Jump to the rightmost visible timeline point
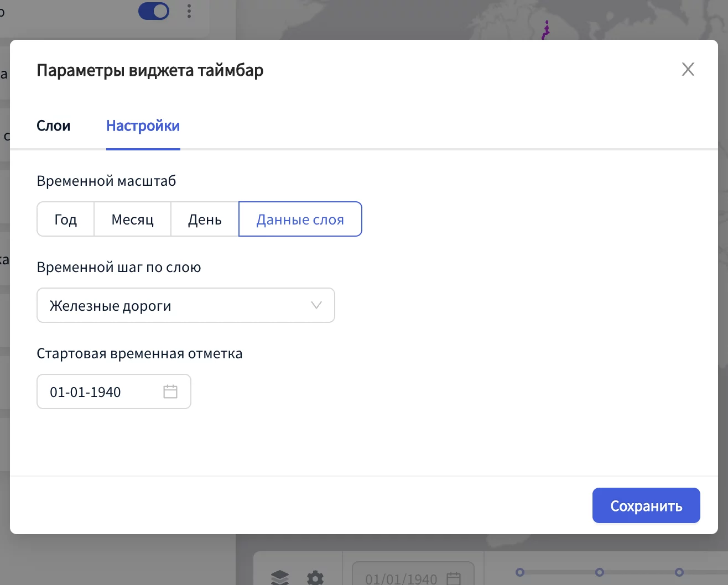Screen dimensions: 728x585 pos(679,572)
